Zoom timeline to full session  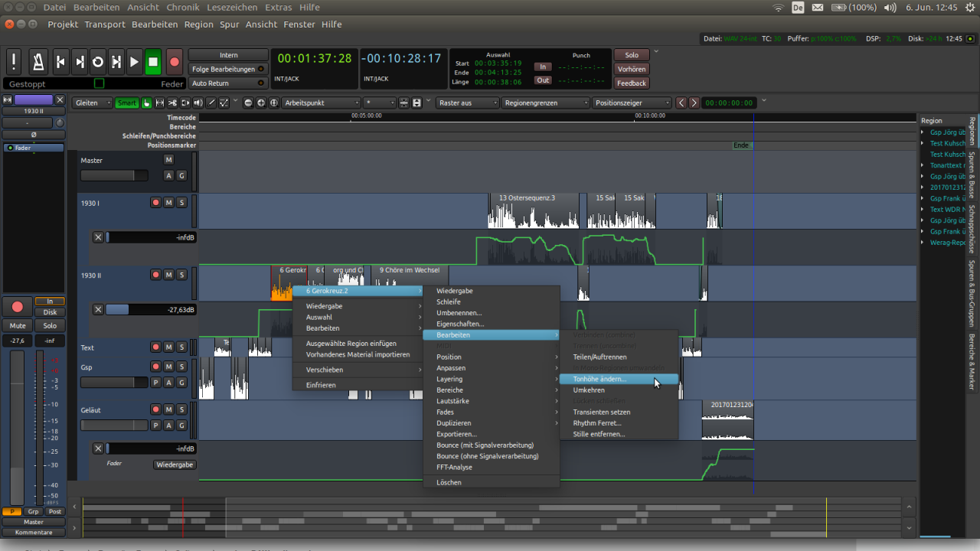[x=273, y=103]
